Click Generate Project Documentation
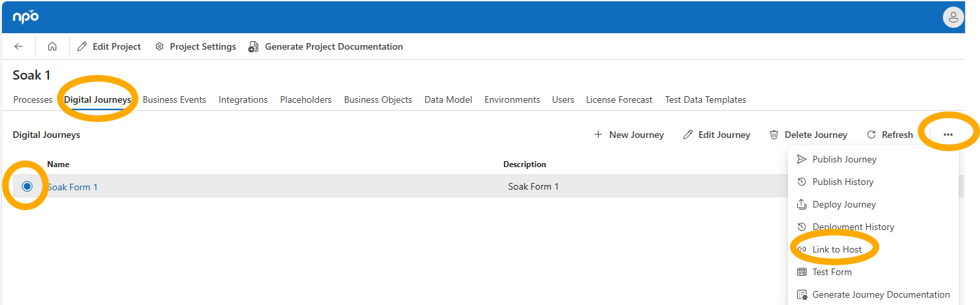This screenshot has width=980, height=305. tap(326, 46)
